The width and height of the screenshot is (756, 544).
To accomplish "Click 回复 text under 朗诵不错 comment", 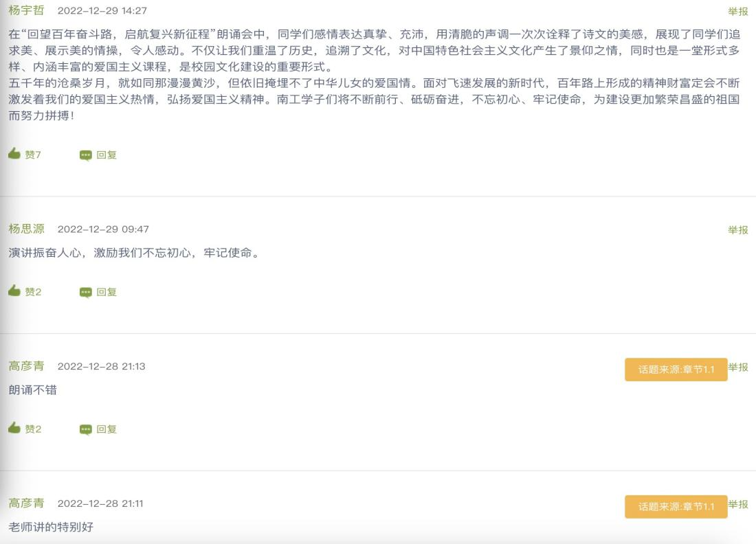I will point(107,430).
